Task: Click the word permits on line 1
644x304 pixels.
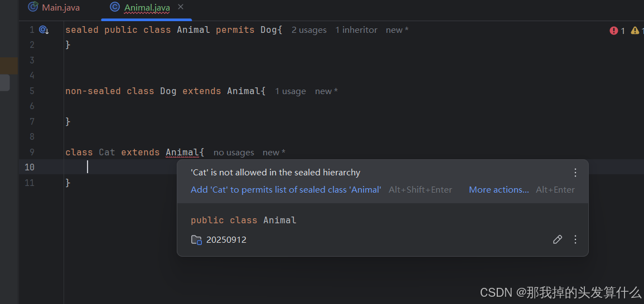Action: pyautogui.click(x=235, y=30)
